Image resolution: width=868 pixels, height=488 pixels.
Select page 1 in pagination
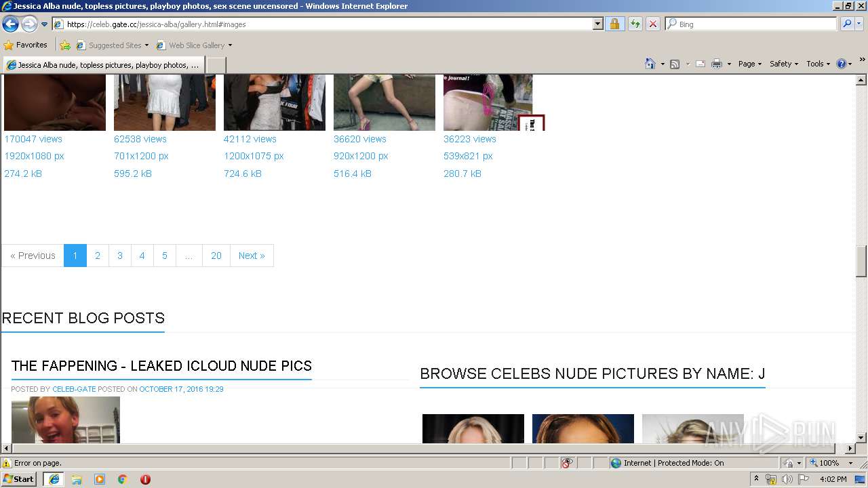tap(75, 256)
